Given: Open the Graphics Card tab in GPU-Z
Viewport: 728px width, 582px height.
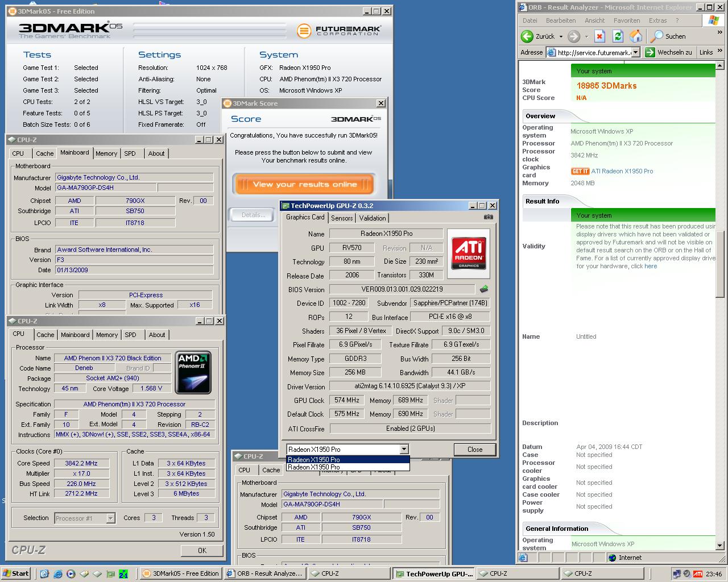Looking at the screenshot, I should pos(305,217).
